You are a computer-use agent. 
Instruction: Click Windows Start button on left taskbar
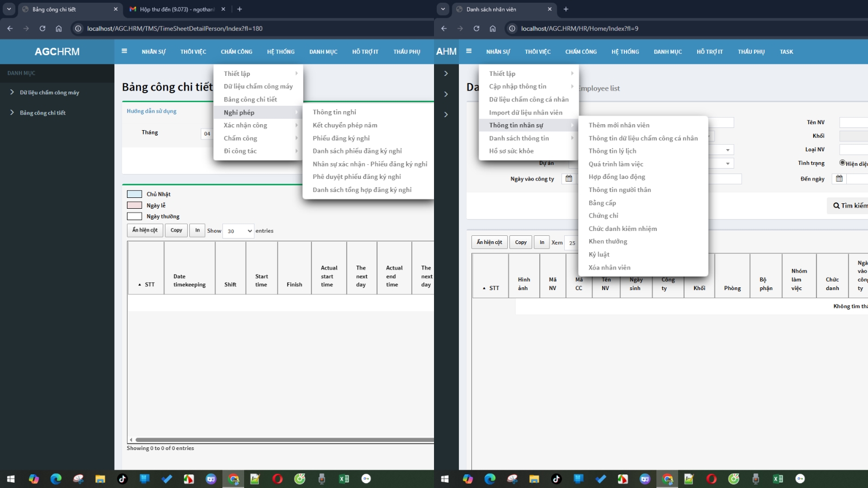pos(10,479)
